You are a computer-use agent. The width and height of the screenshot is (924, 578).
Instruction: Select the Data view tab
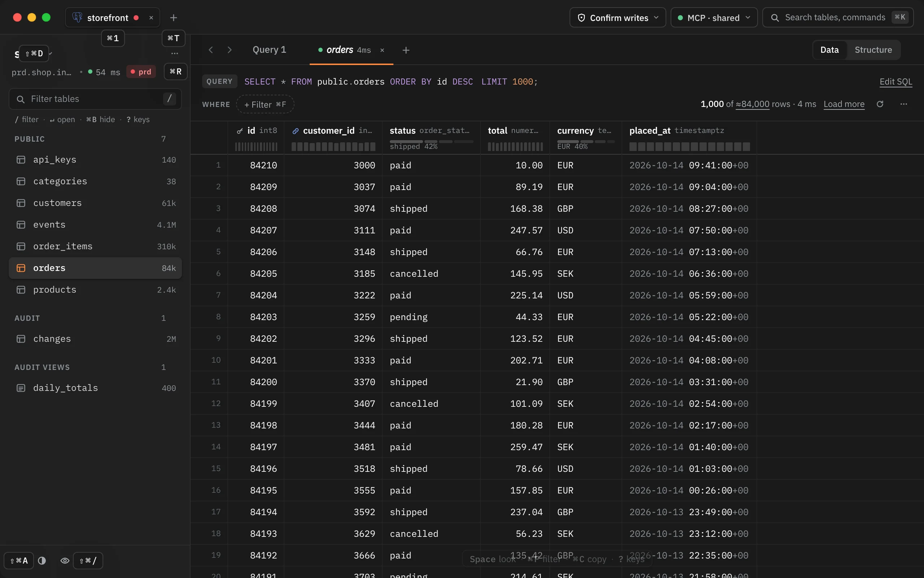pyautogui.click(x=829, y=50)
